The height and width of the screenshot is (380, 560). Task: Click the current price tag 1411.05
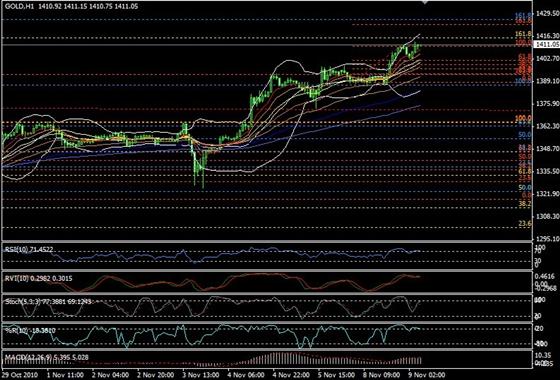tap(547, 44)
